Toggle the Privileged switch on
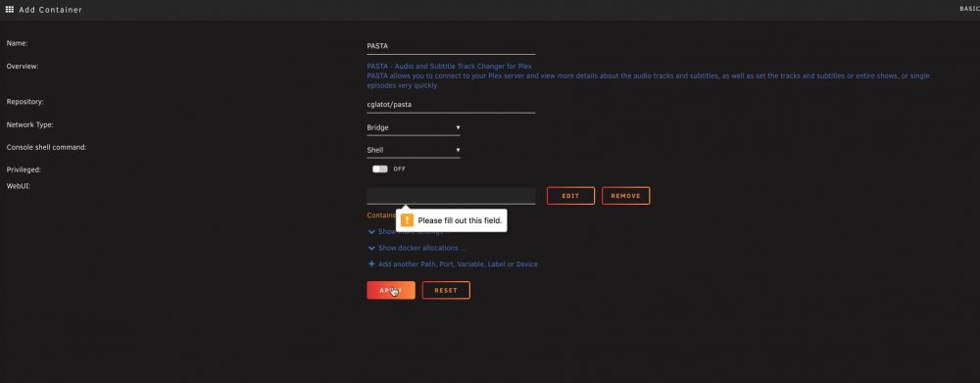980x383 pixels. pos(380,169)
